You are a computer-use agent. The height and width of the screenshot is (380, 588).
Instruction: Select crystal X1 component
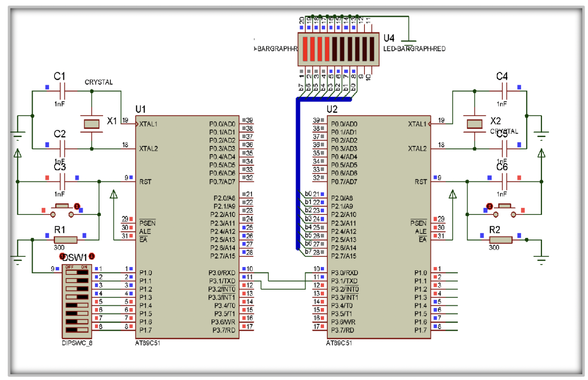pos(92,124)
